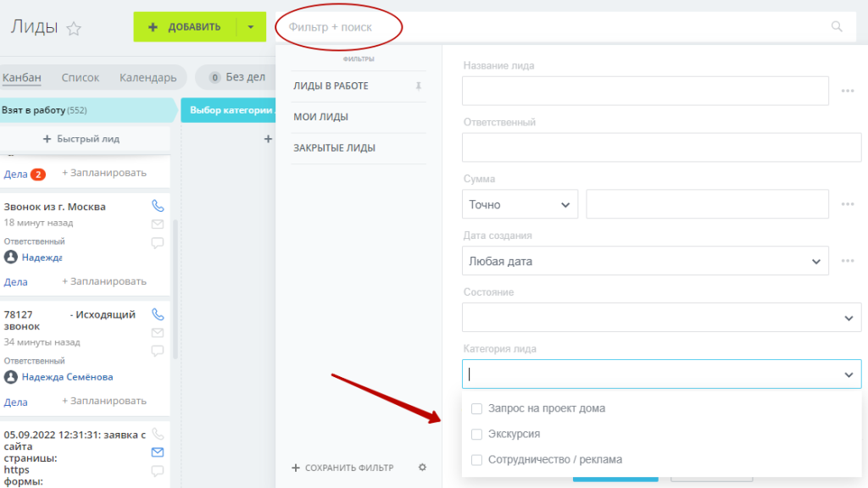Tick the Сотрудничество / реклама checkbox
Viewport: 868px width, 488px height.
tap(476, 460)
